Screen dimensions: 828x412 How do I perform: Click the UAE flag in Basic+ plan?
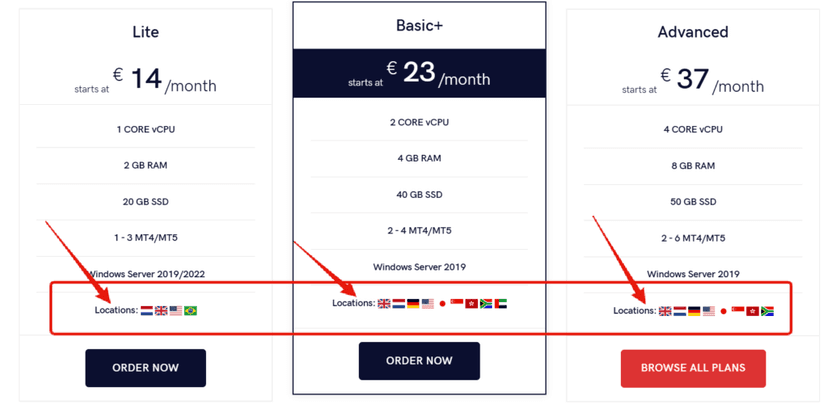501,303
